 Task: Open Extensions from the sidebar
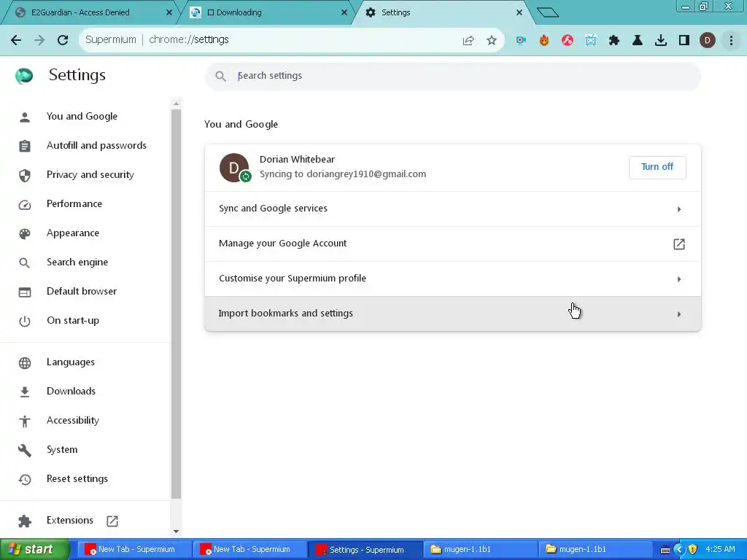[69, 521]
